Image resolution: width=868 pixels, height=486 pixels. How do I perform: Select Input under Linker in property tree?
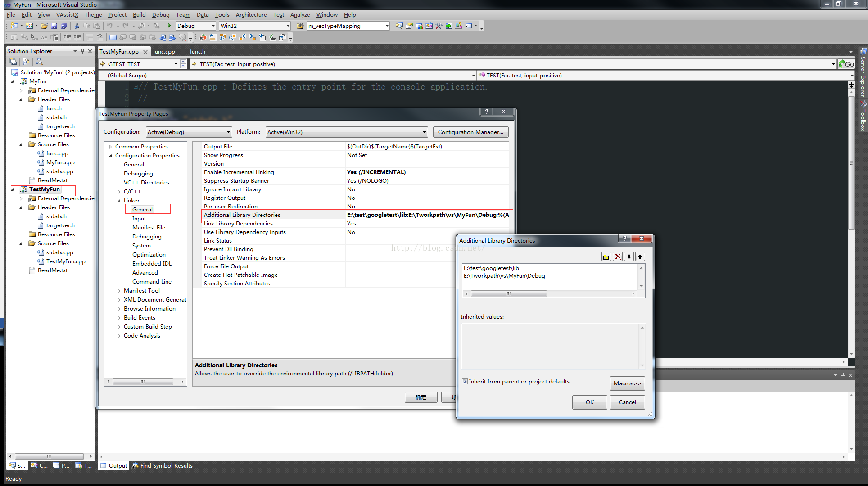click(139, 219)
